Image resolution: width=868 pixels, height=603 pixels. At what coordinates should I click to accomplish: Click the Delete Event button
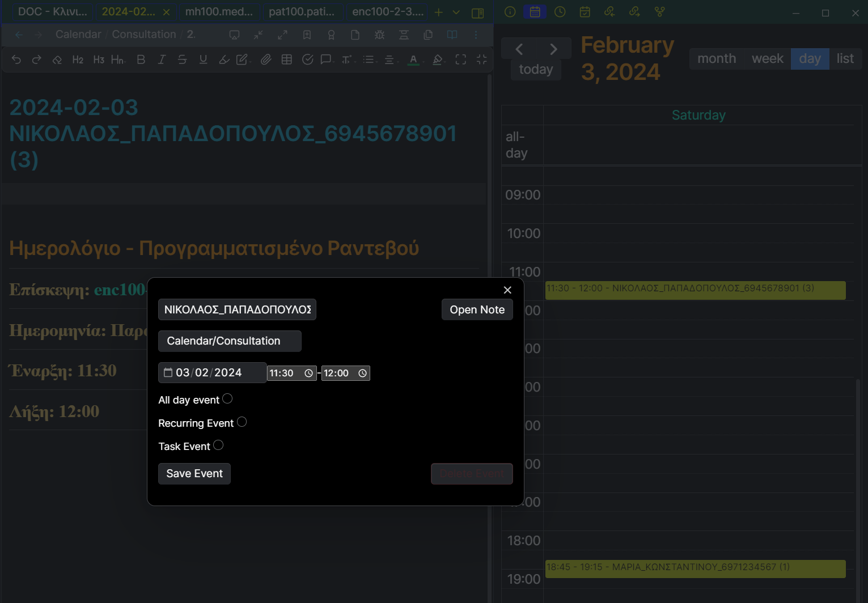[472, 474]
